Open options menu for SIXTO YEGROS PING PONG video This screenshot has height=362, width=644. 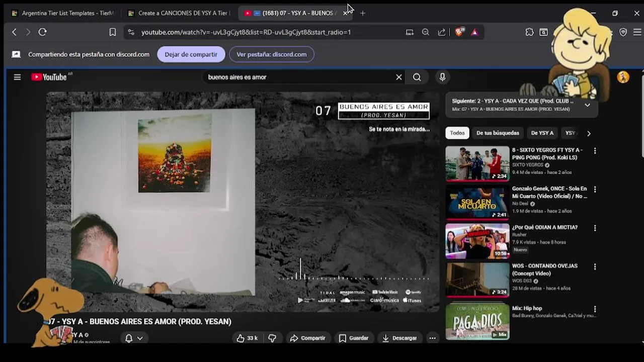tap(595, 151)
